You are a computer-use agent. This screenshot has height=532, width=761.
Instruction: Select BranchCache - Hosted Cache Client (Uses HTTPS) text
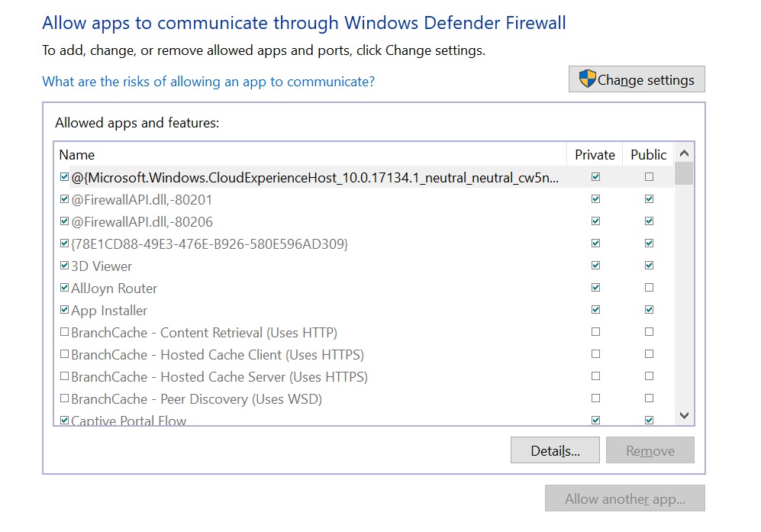tap(218, 355)
